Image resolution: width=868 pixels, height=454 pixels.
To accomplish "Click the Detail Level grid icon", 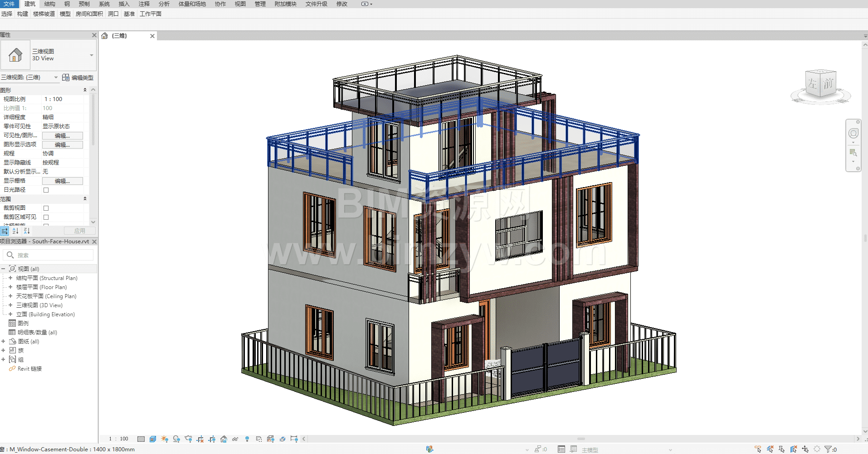I will pos(141,439).
